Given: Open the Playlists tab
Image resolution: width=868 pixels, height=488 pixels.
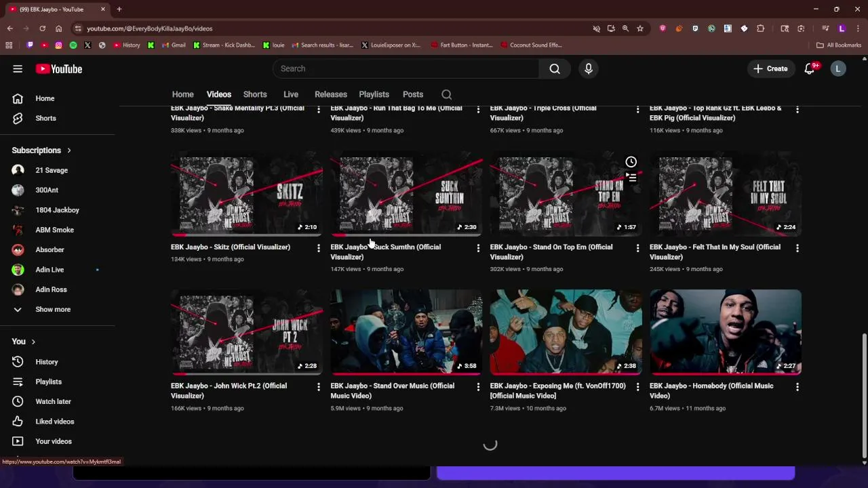Looking at the screenshot, I should click(x=374, y=94).
